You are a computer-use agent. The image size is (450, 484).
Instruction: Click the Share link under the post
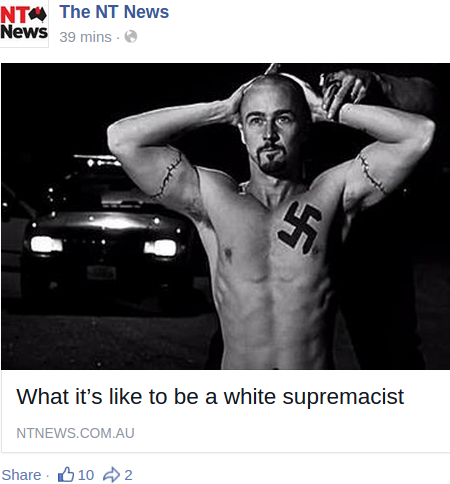21,475
